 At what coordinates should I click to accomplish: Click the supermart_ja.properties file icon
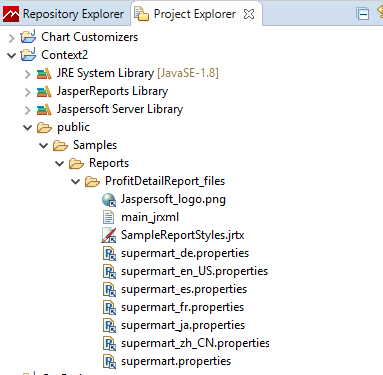click(x=109, y=326)
